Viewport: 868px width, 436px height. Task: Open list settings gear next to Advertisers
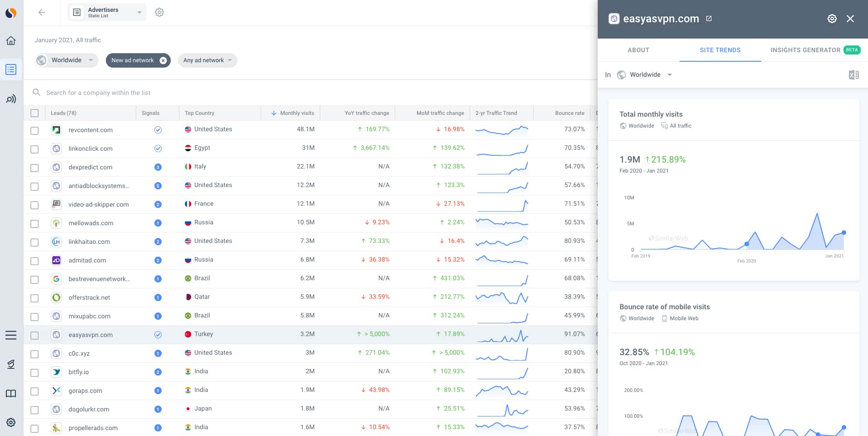coord(159,12)
